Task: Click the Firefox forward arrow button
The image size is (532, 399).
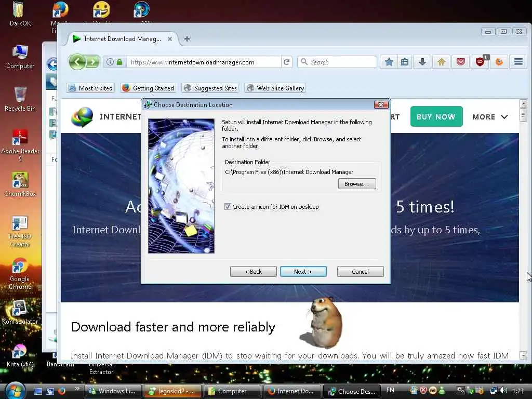Action: click(x=92, y=62)
